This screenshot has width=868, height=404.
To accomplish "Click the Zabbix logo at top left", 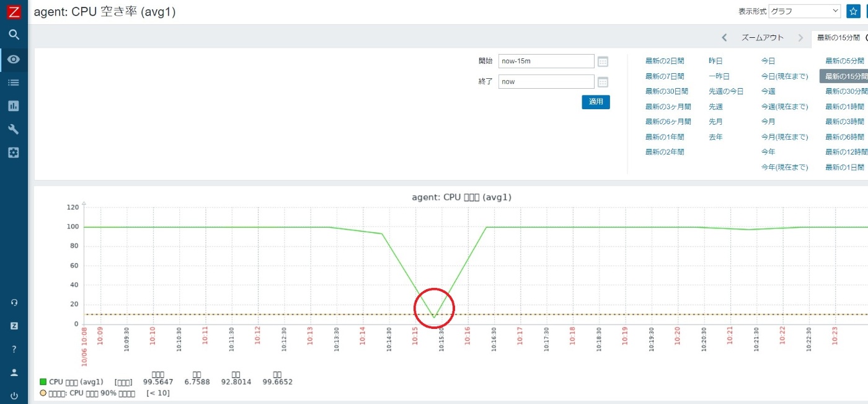I will click(14, 11).
